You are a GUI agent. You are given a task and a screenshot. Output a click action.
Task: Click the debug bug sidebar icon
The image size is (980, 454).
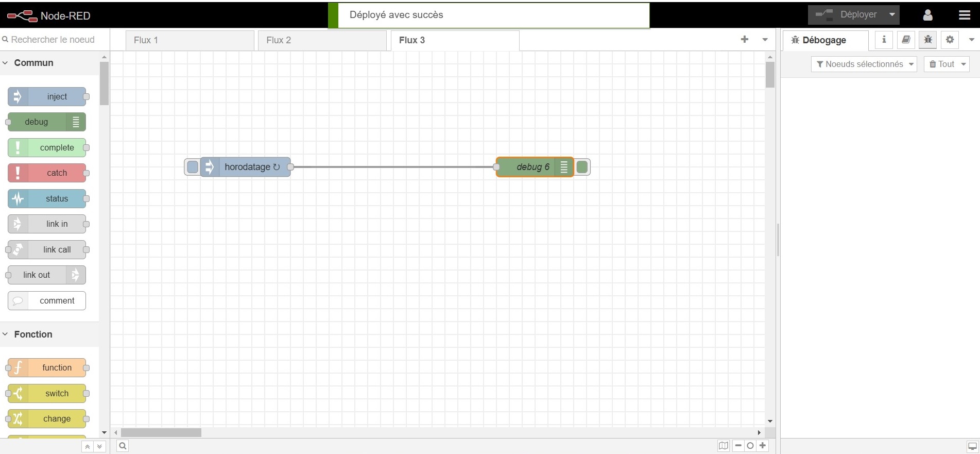pos(928,40)
